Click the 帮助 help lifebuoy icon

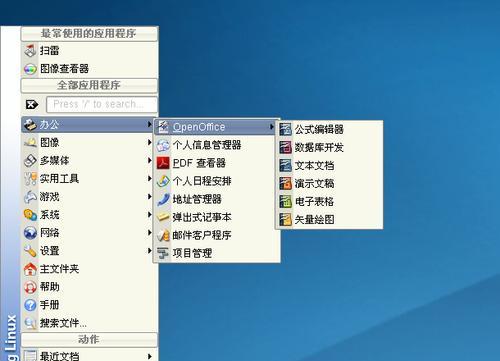(30, 287)
